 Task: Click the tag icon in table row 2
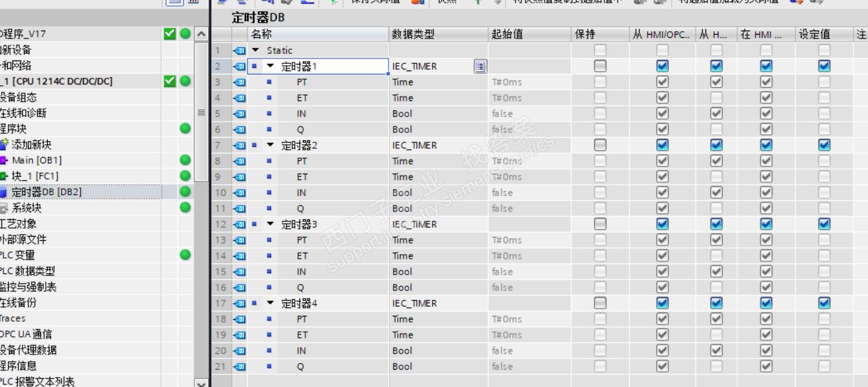[240, 66]
